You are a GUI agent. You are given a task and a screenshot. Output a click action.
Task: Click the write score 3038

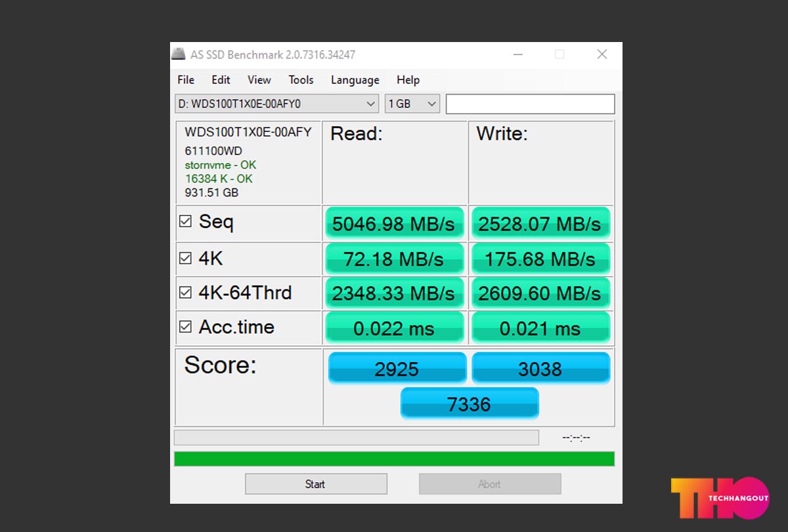(540, 368)
